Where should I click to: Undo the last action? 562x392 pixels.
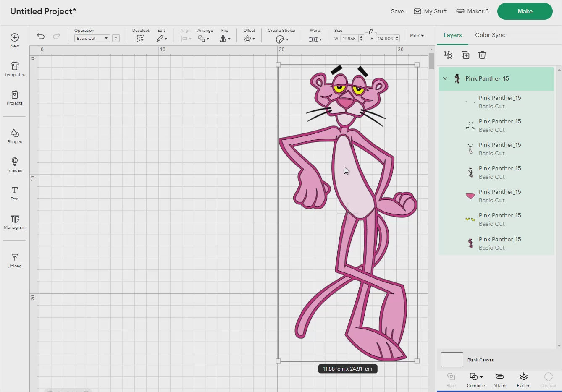click(41, 36)
